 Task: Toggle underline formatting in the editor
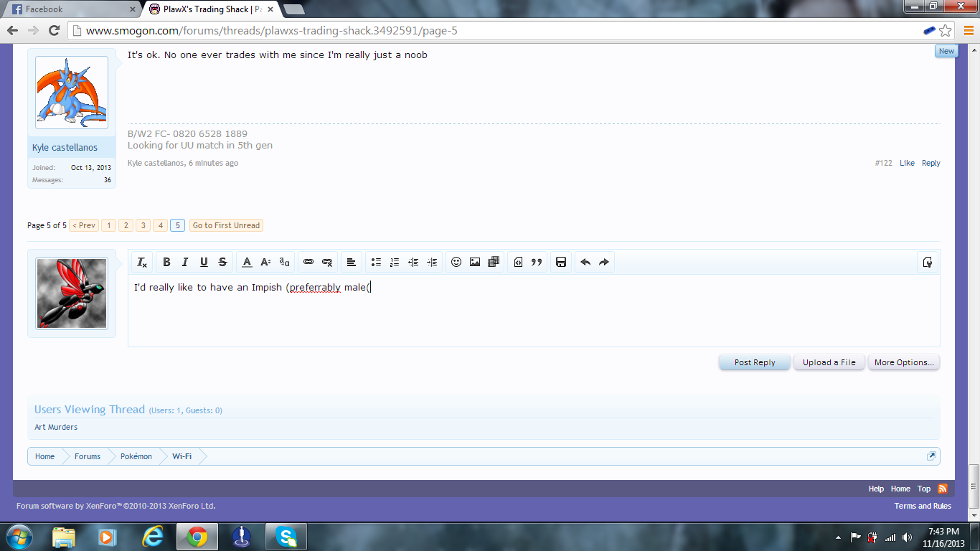click(204, 263)
